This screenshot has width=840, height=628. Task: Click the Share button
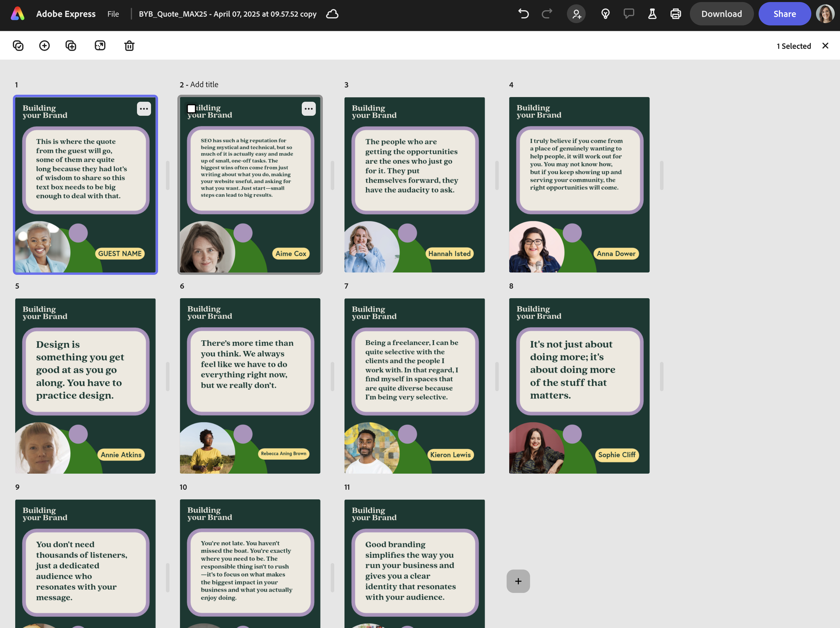pyautogui.click(x=784, y=14)
